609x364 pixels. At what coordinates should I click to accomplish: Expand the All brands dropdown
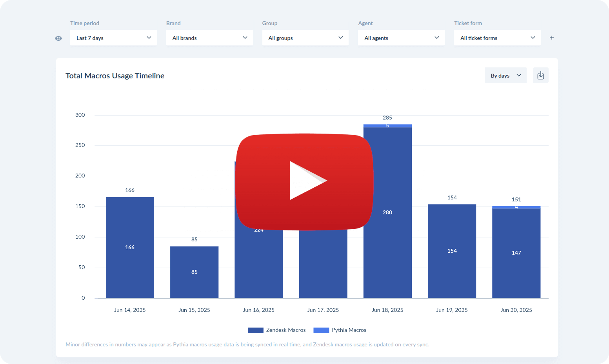(x=209, y=38)
